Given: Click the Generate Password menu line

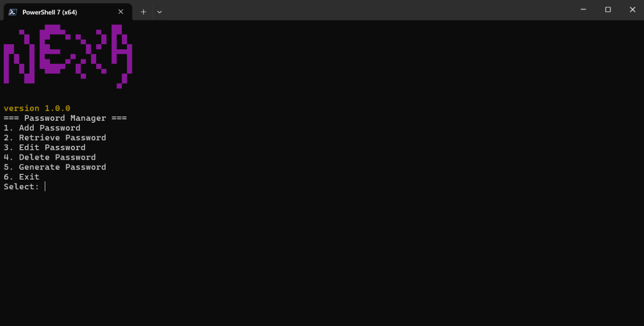Looking at the screenshot, I should 55,167.
